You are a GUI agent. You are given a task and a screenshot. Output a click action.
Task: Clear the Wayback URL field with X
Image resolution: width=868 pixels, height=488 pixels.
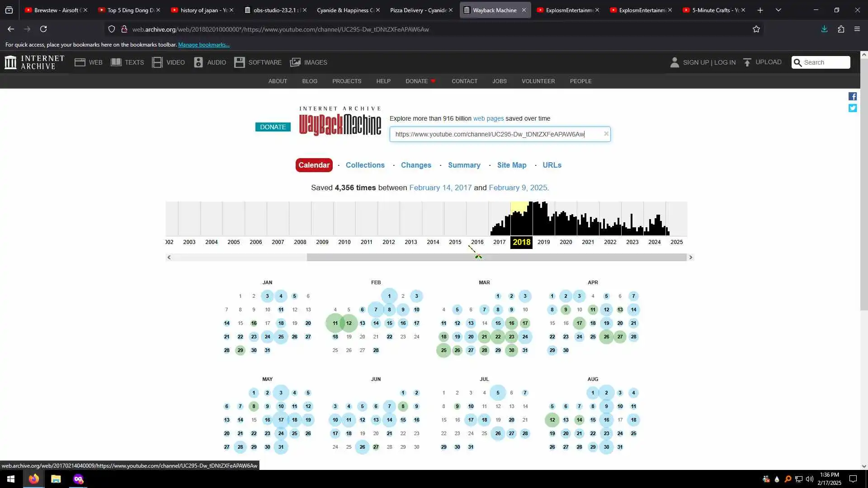coord(606,134)
